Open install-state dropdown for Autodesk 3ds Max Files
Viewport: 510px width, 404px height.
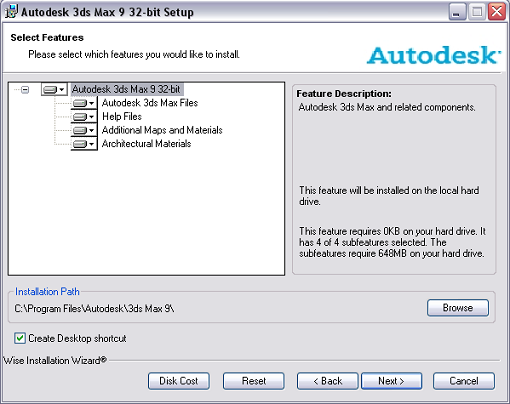pyautogui.click(x=84, y=103)
